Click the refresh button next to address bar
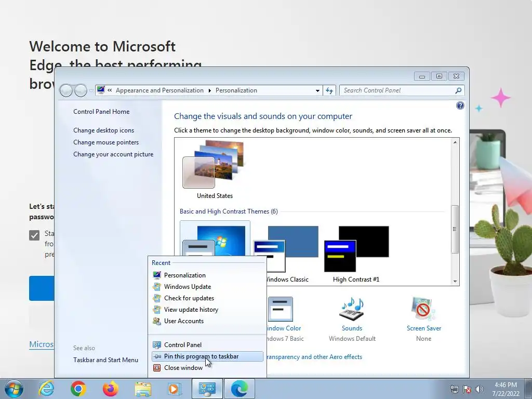The height and width of the screenshot is (399, 532). (x=329, y=90)
